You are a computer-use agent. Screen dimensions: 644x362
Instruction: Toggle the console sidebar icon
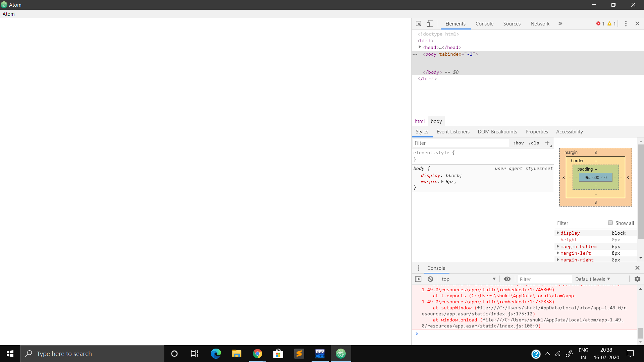pyautogui.click(x=418, y=279)
